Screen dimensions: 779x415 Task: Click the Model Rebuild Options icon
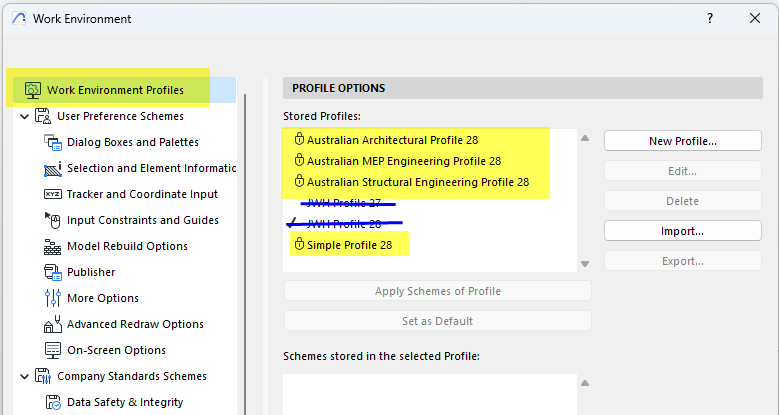(53, 246)
